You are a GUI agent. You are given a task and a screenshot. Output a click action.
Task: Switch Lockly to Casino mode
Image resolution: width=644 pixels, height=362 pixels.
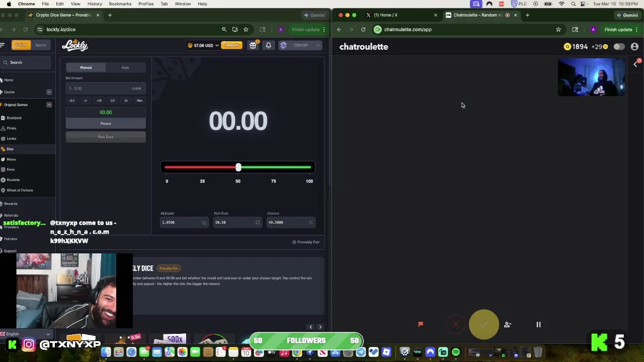tap(21, 45)
